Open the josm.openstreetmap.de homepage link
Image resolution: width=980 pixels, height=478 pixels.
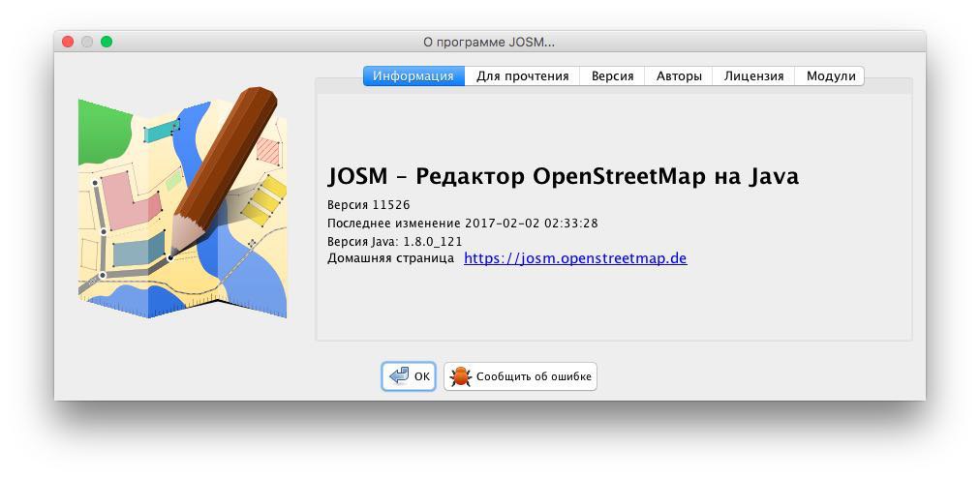(x=575, y=258)
